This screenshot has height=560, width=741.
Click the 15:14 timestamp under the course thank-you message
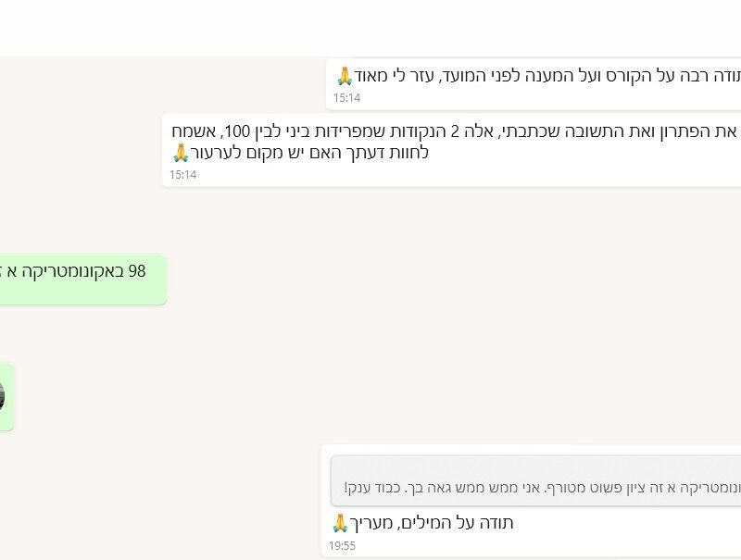click(347, 97)
